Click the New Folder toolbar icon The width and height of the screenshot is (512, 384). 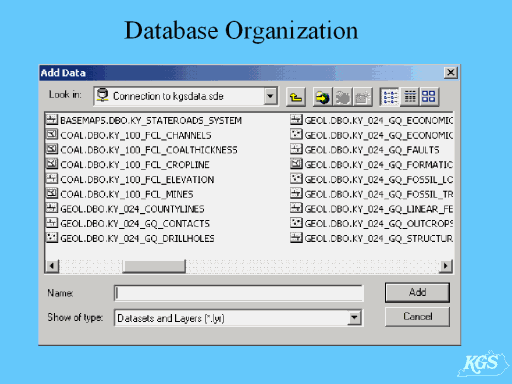click(362, 97)
